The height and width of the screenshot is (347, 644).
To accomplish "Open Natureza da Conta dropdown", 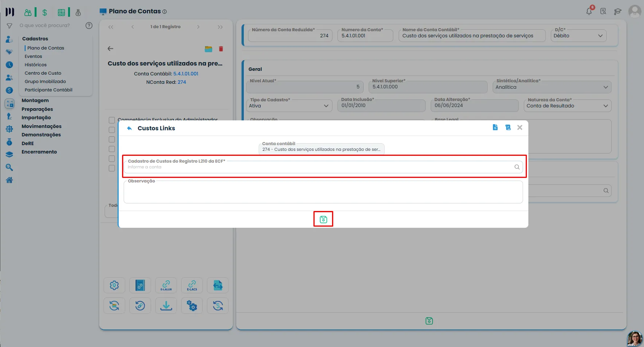I will (568, 106).
